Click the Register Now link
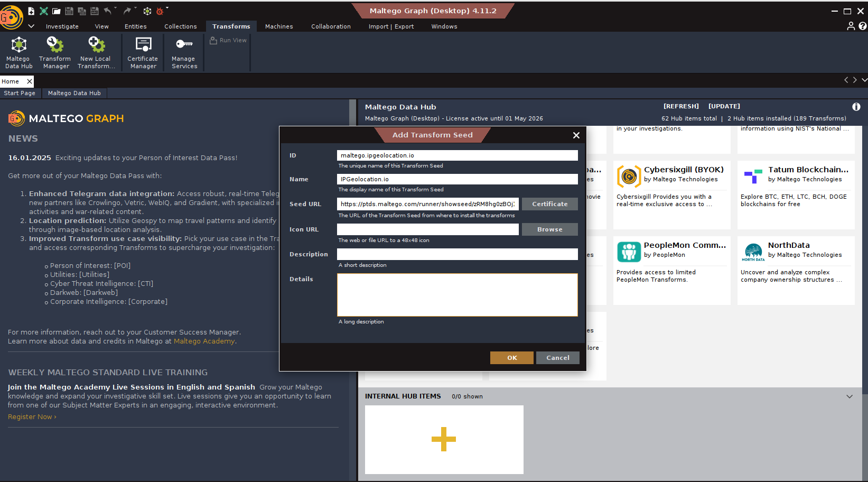This screenshot has height=482, width=868. click(x=32, y=417)
